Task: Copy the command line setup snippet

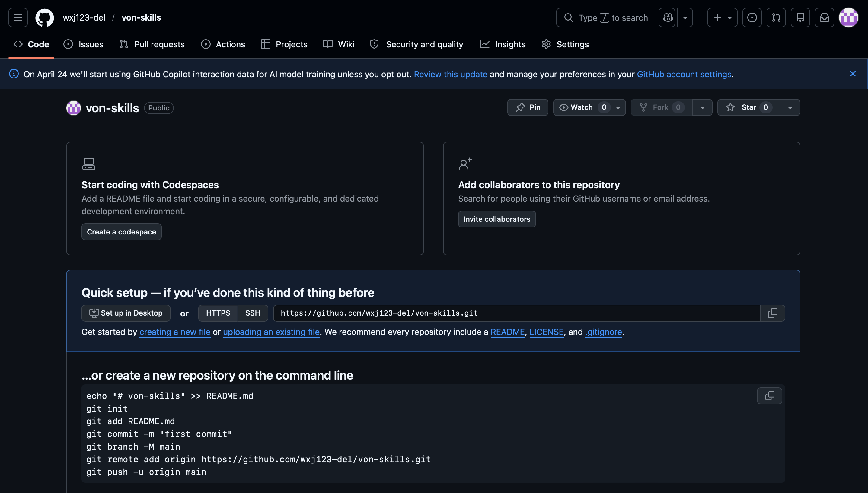Action: (x=769, y=396)
